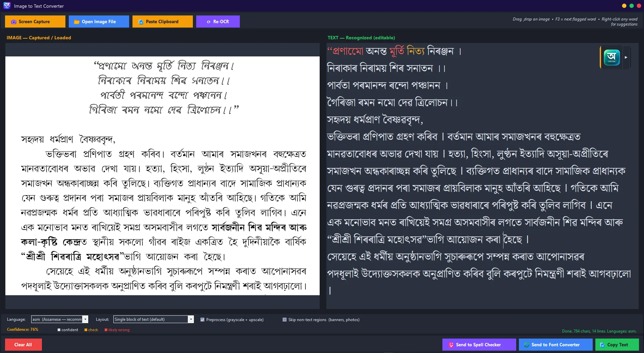The image size is (644, 353).
Task: Click the loaded image preview
Action: [162, 176]
